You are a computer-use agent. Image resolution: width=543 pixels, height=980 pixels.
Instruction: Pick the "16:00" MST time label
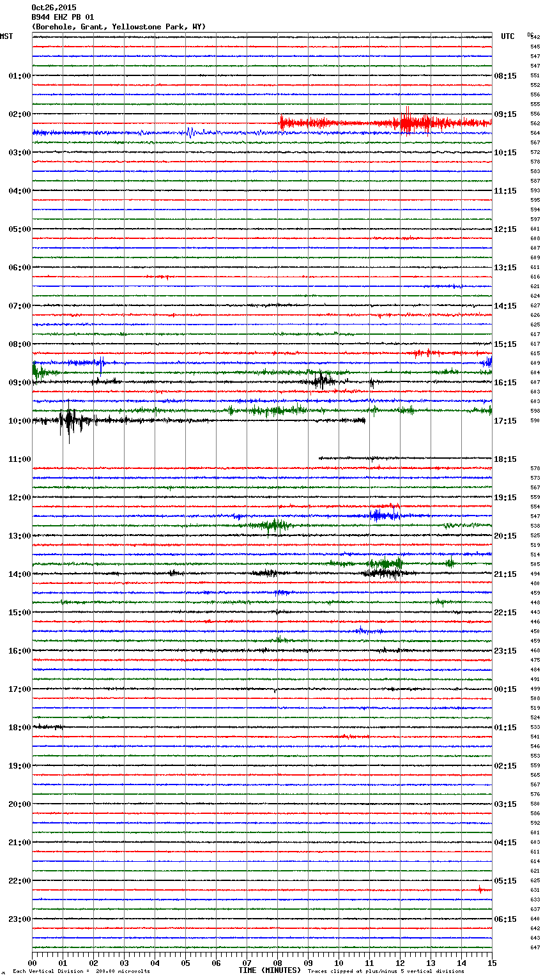click(20, 651)
